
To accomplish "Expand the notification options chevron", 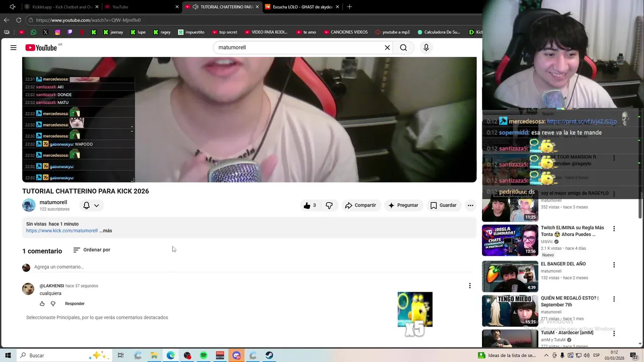I will (x=97, y=205).
